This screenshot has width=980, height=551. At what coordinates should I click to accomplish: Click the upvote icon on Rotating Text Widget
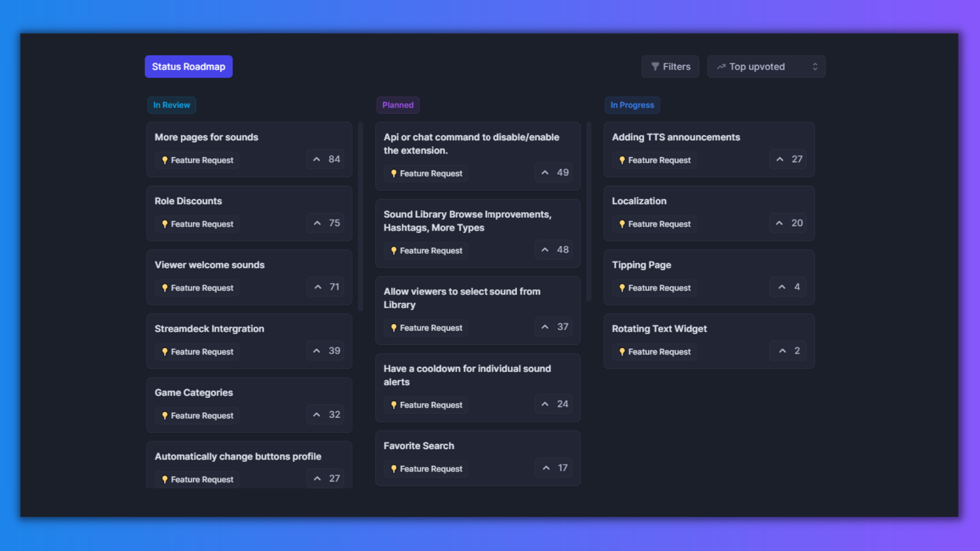click(x=782, y=350)
